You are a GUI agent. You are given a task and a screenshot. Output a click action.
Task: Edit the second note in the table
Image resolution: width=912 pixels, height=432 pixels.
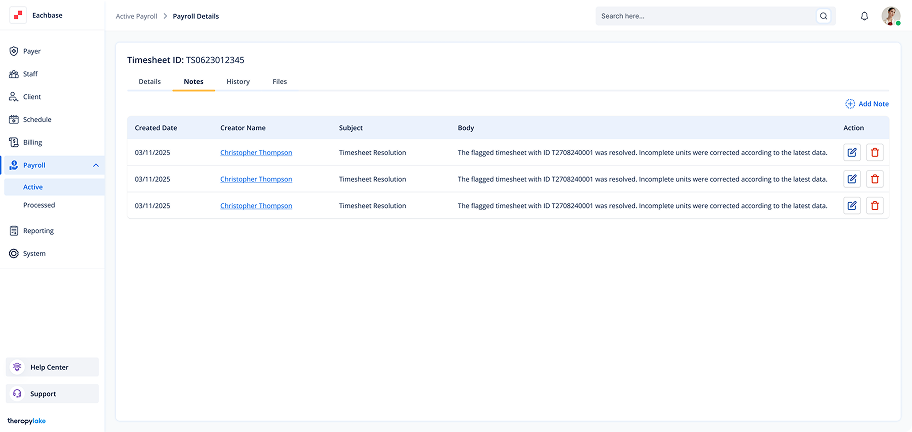tap(852, 179)
